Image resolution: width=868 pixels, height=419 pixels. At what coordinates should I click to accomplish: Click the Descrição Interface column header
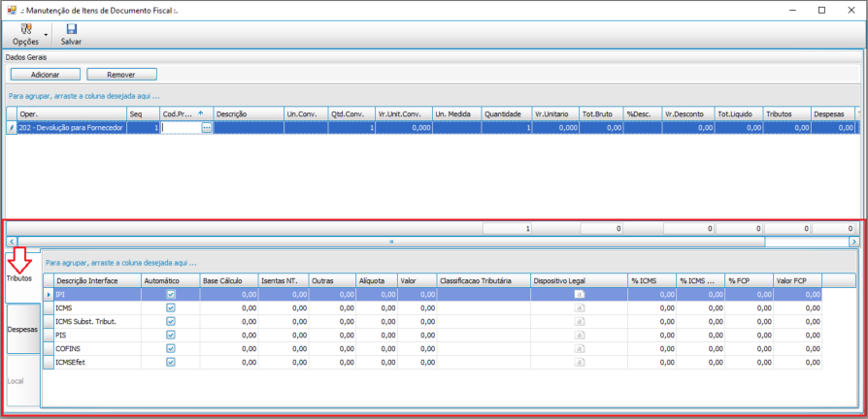tap(97, 281)
